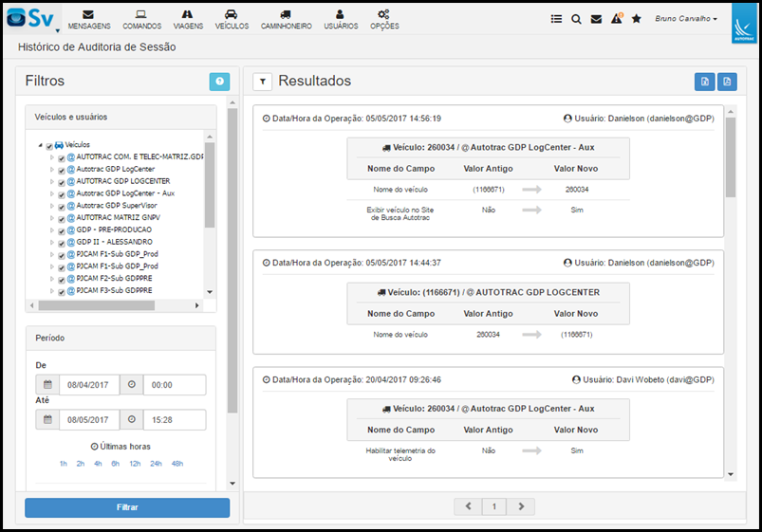Open the VIAGENS menu
The image size is (762, 532).
click(188, 20)
